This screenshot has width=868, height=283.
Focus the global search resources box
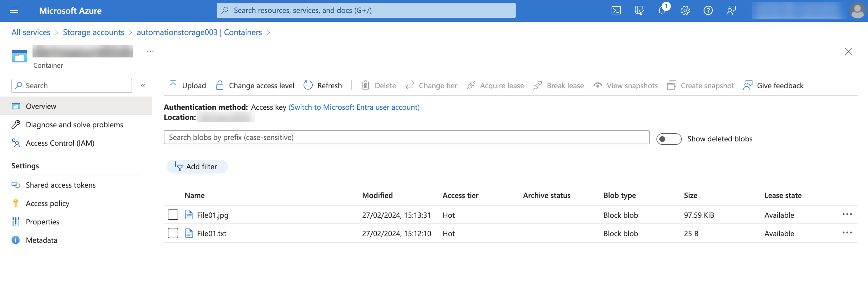[366, 10]
